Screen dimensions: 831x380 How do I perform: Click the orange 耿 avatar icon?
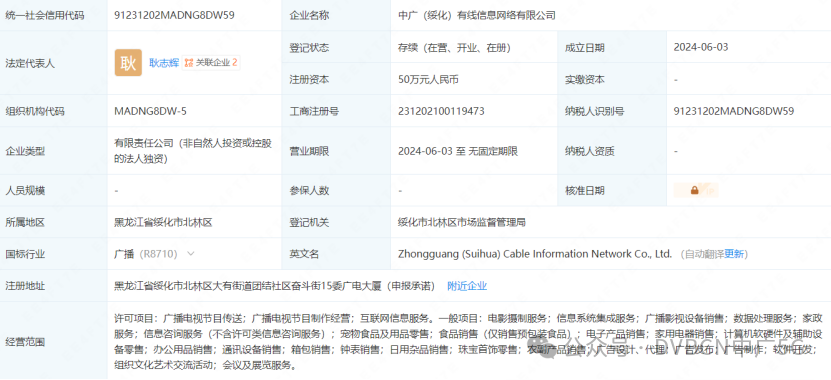point(128,63)
